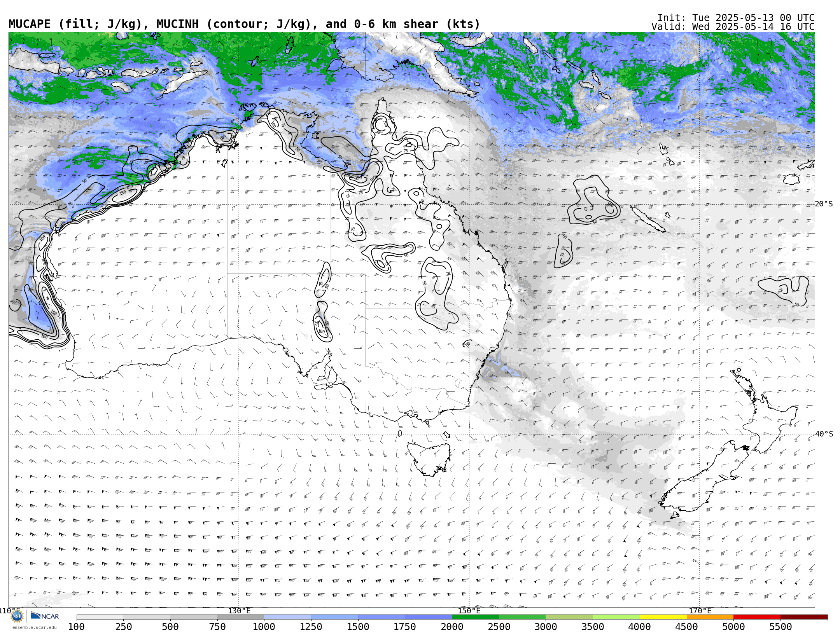
Task: Click the colorbar value '5000'
Action: [733, 627]
